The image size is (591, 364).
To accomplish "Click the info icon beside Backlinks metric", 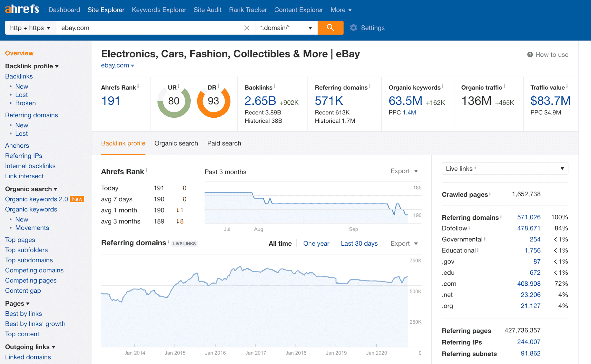I will click(x=275, y=86).
